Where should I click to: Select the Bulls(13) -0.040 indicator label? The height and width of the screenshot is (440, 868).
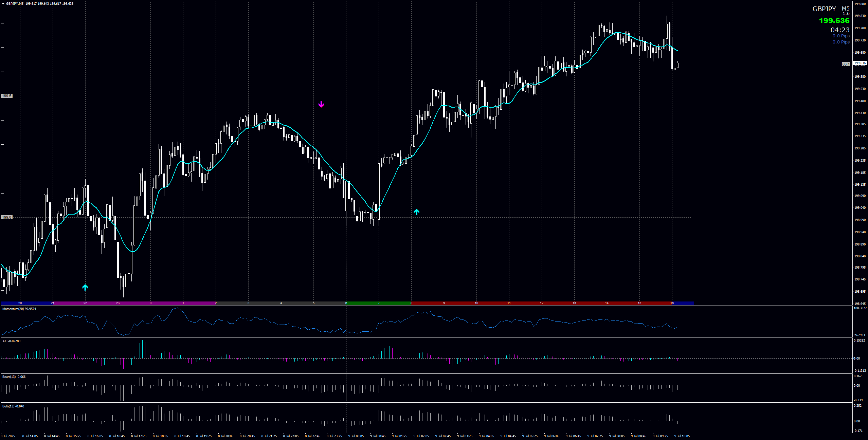pyautogui.click(x=13, y=406)
